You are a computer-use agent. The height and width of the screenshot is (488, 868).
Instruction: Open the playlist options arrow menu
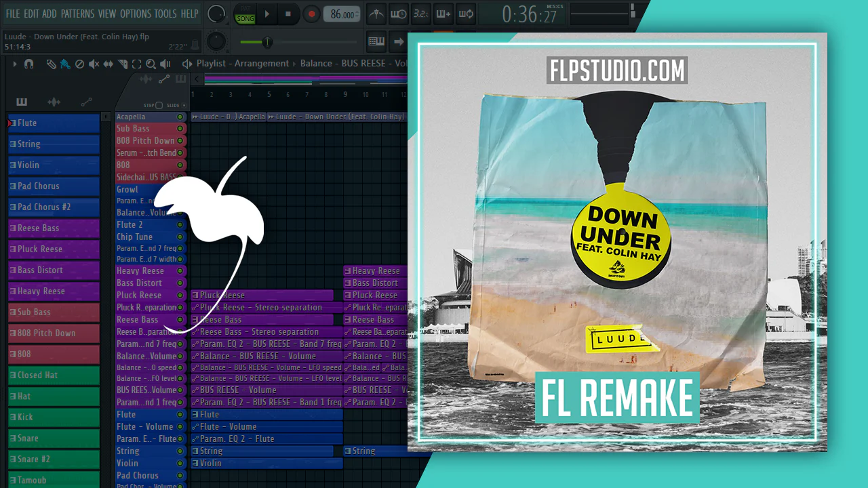pyautogui.click(x=14, y=64)
